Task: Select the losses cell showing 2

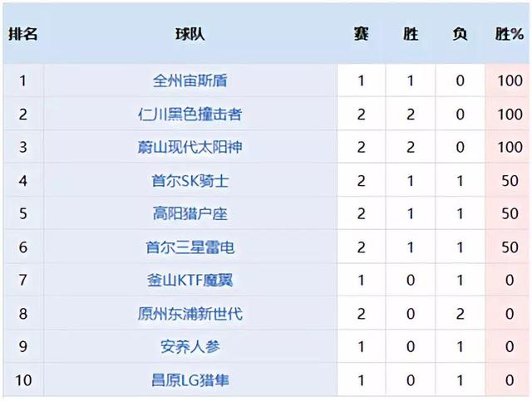Action: [x=460, y=314]
